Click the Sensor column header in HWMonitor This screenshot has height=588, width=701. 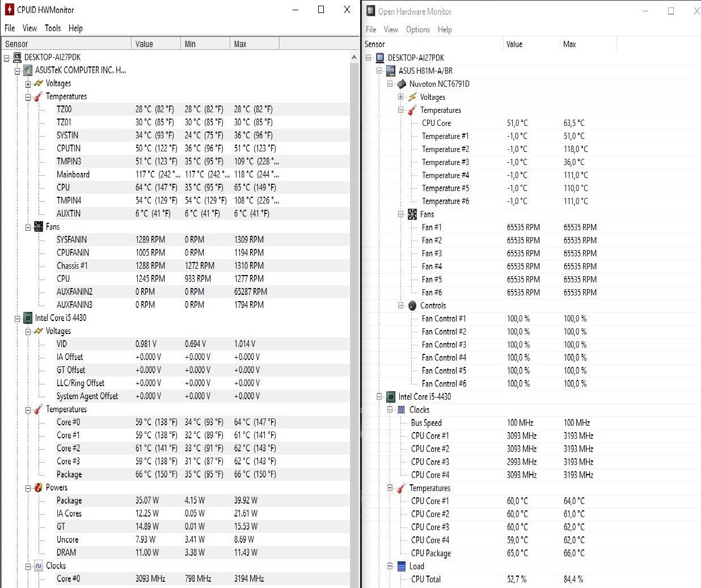point(66,44)
